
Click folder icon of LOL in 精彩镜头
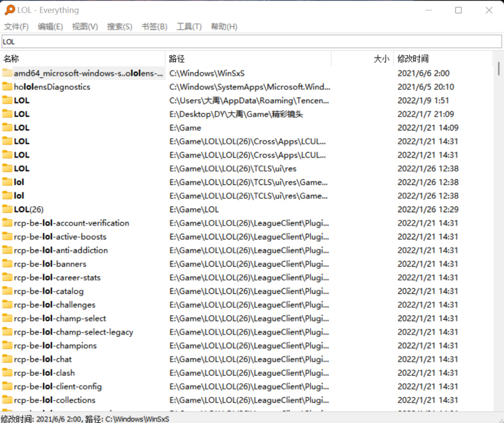tap(7, 114)
